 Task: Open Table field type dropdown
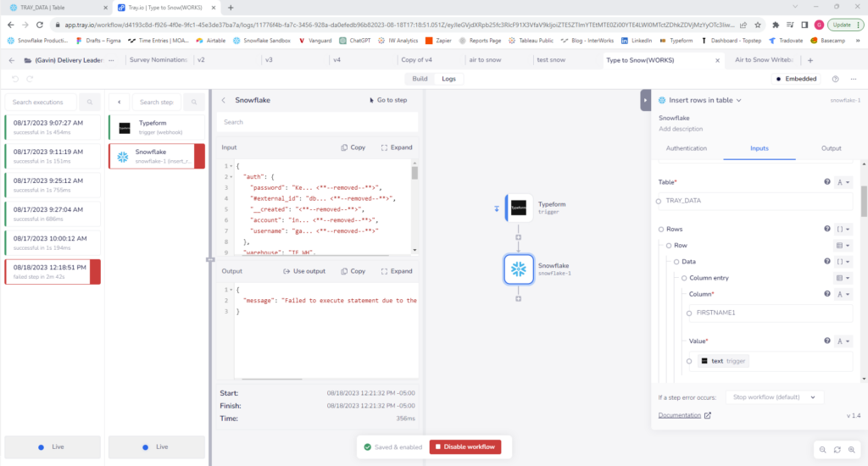coord(843,182)
